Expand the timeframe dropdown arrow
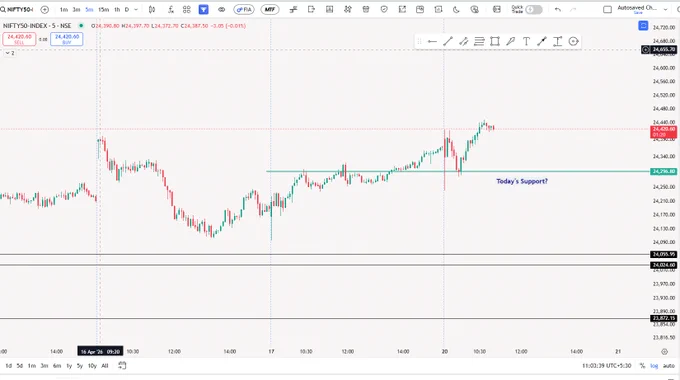Image resolution: width=680 pixels, height=380 pixels. [x=136, y=10]
